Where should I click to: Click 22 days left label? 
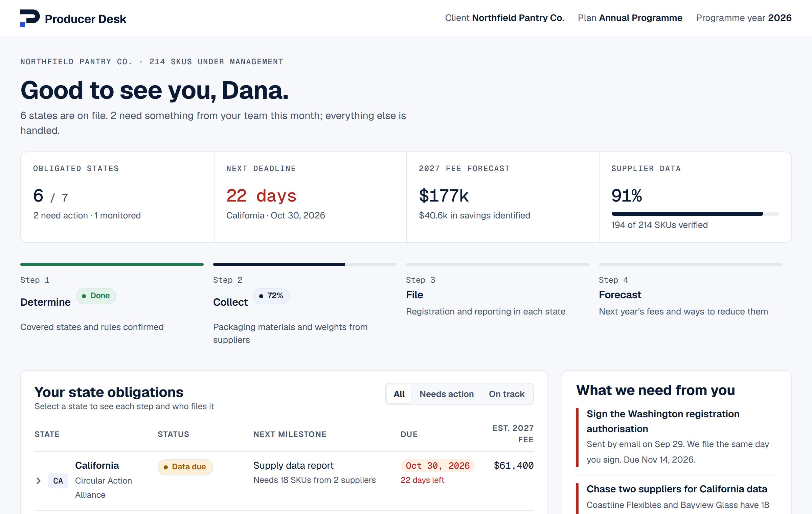tap(422, 480)
